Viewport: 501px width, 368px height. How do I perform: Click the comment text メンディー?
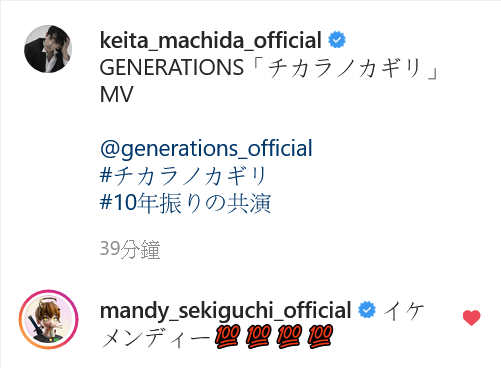click(x=156, y=338)
